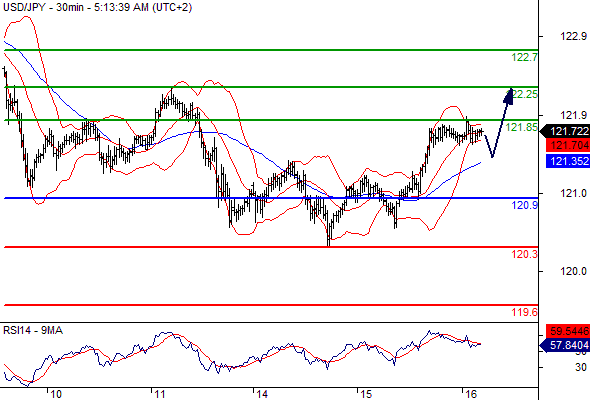590x400 pixels.
Task: Click date marker 10 on time axis
Action: coord(56,394)
